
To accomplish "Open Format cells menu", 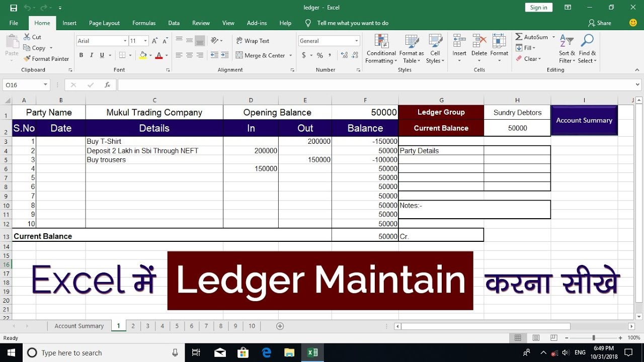I will [x=499, y=49].
